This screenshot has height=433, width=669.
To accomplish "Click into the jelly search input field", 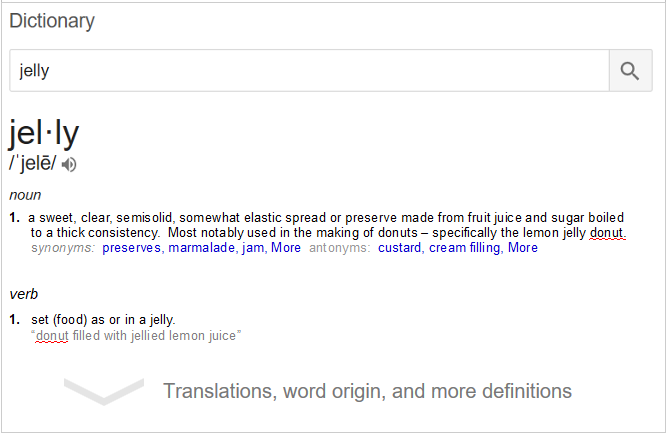I will (309, 70).
